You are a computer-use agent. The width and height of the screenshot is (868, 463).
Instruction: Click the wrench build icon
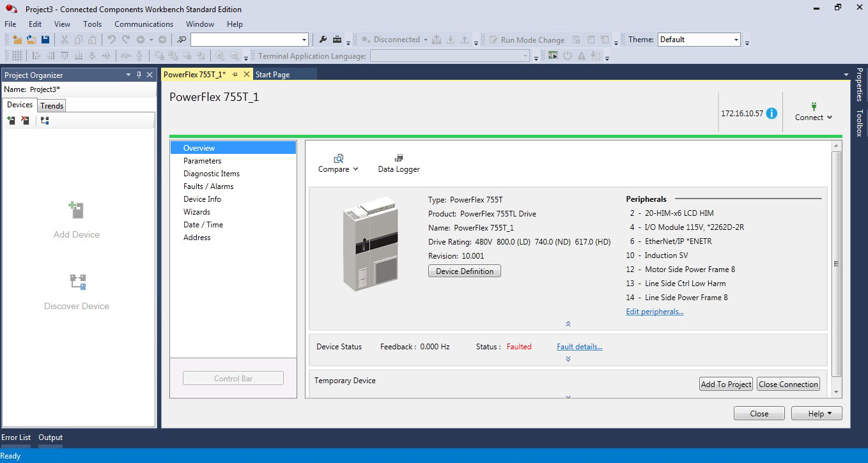point(323,40)
